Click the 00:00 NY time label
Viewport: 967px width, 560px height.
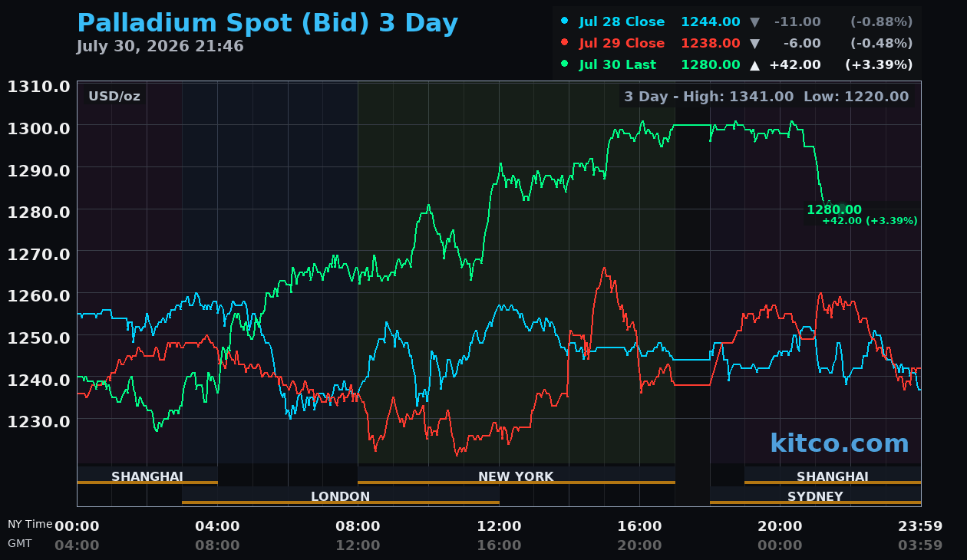point(77,526)
